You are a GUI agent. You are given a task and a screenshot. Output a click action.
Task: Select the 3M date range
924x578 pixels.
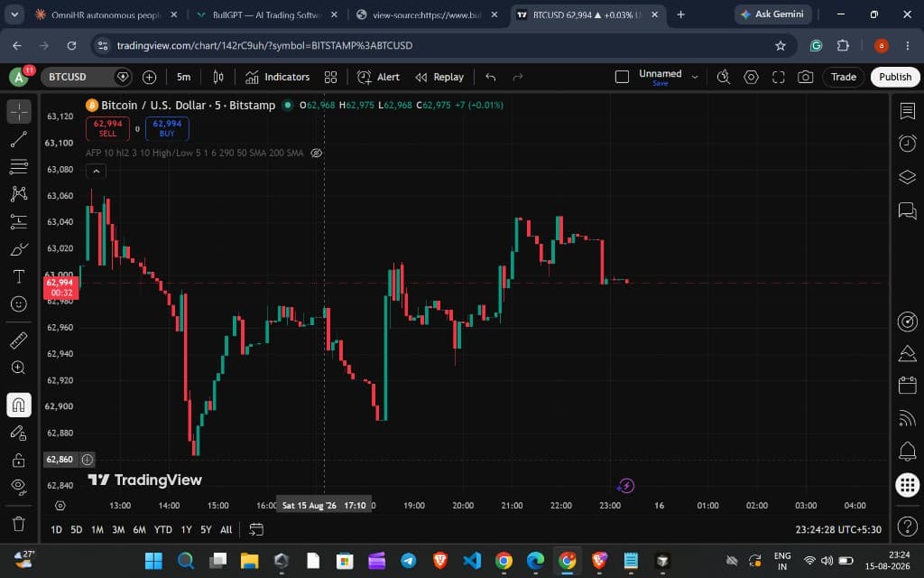point(118,529)
